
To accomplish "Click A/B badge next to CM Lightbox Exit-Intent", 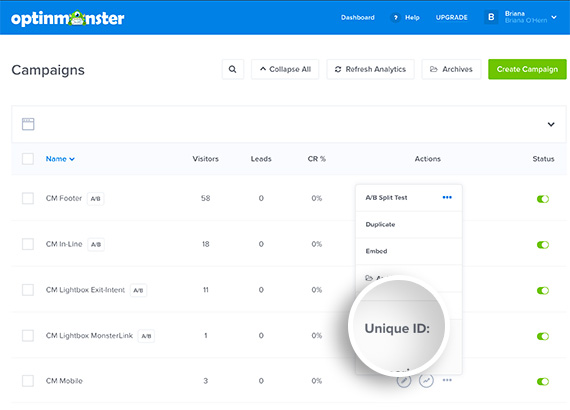I will pos(139,290).
